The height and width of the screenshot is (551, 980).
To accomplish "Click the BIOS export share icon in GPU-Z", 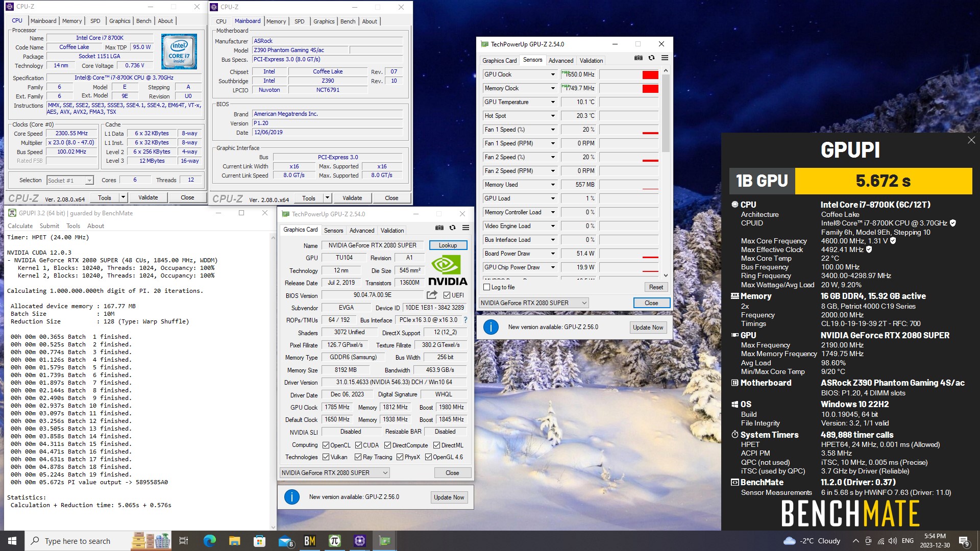I will coord(432,295).
